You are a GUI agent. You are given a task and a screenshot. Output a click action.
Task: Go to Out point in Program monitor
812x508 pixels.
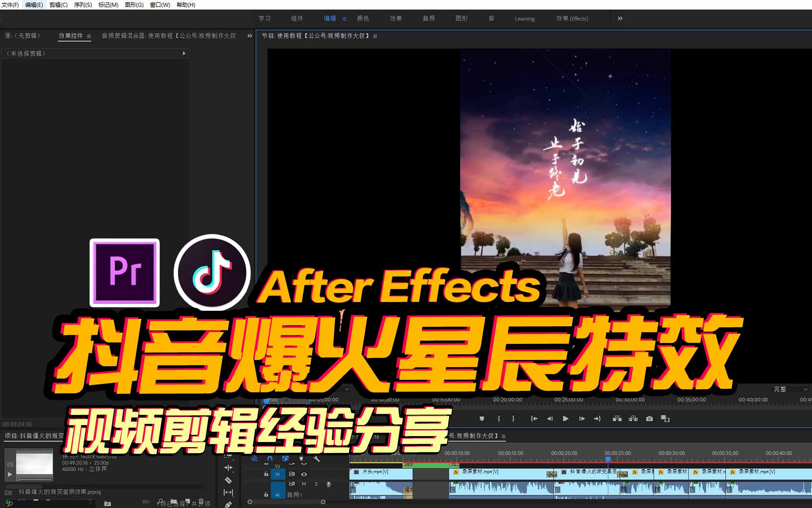[598, 419]
